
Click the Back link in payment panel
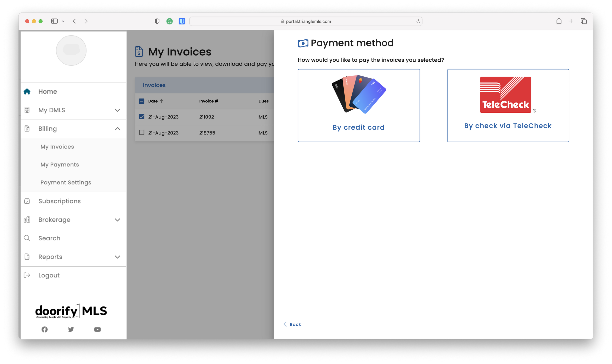[x=292, y=324]
